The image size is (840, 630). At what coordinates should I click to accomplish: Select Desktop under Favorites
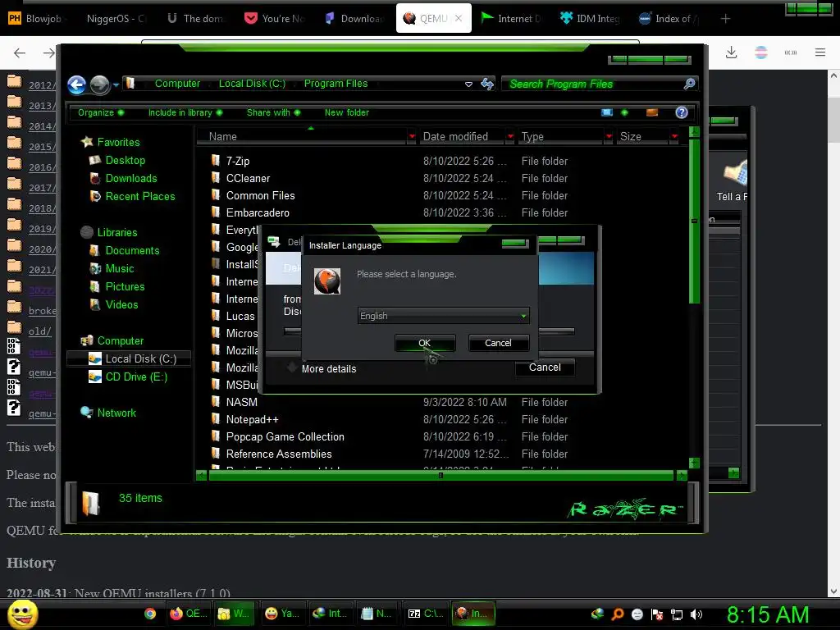point(125,160)
